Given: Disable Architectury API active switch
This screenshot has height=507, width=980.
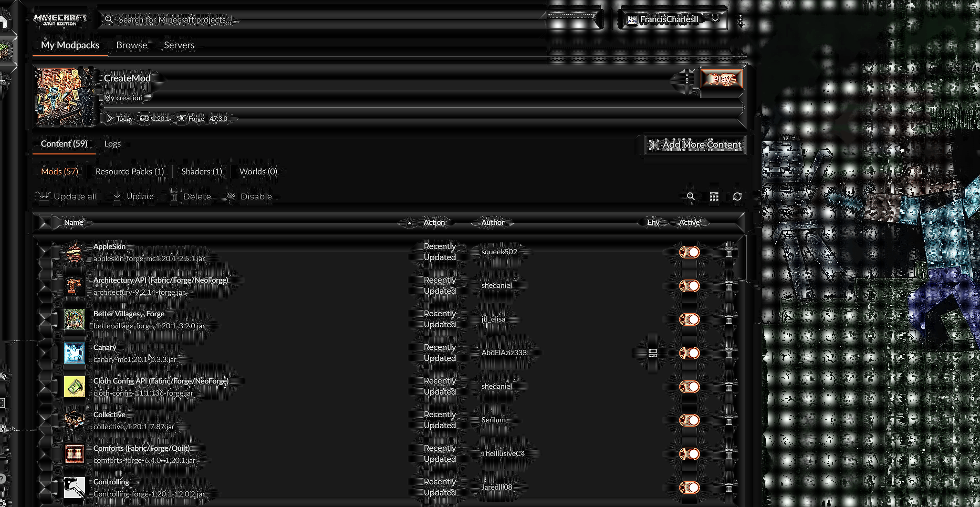Looking at the screenshot, I should tap(690, 286).
